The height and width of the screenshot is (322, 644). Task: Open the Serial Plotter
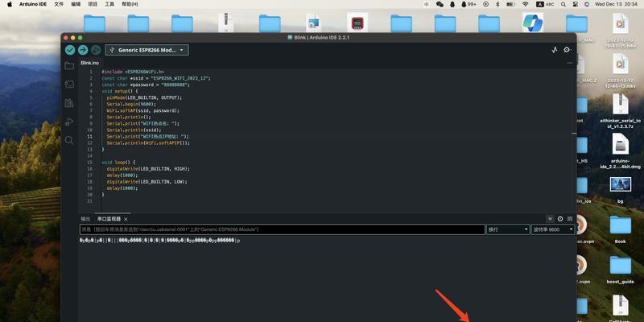pyautogui.click(x=555, y=50)
